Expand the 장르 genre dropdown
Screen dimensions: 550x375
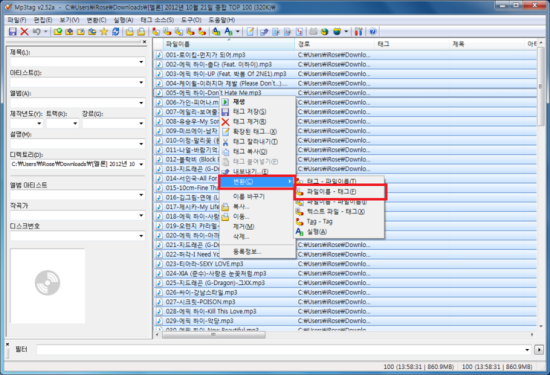(141, 123)
